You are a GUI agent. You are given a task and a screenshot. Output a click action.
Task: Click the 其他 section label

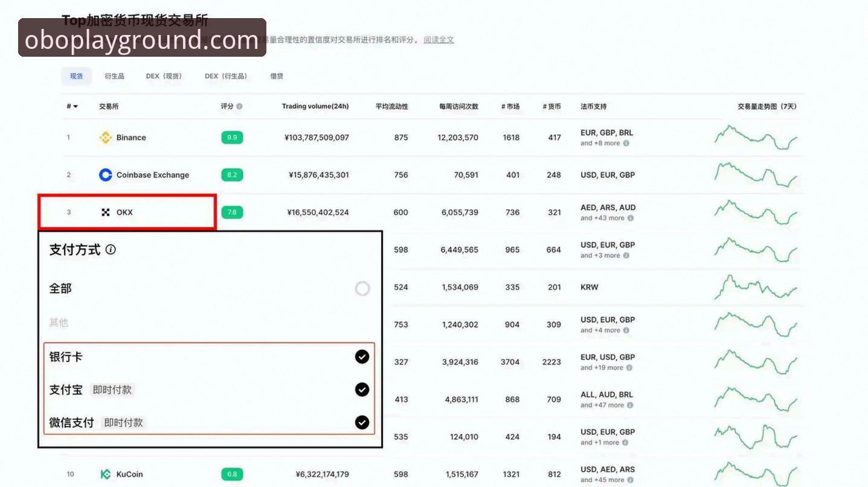[59, 323]
